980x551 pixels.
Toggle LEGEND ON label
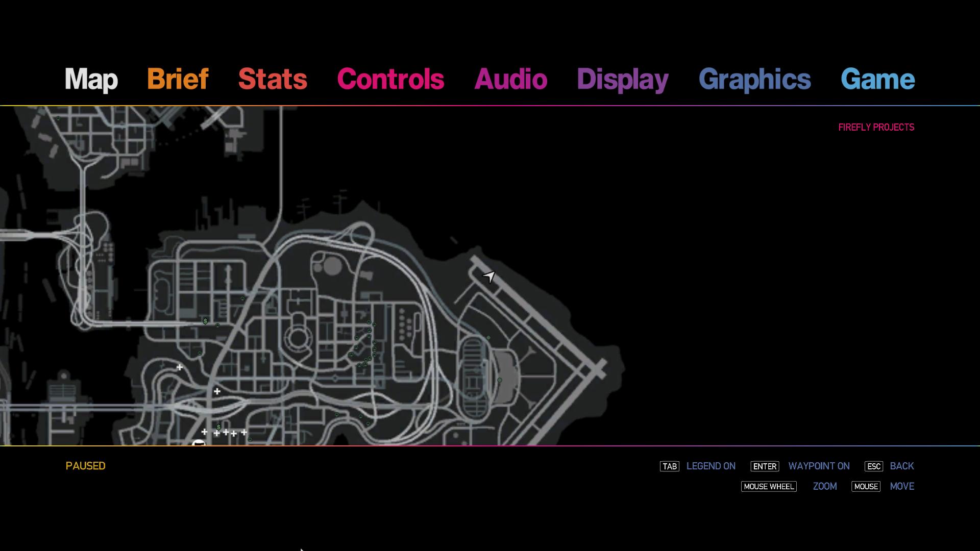pos(711,466)
